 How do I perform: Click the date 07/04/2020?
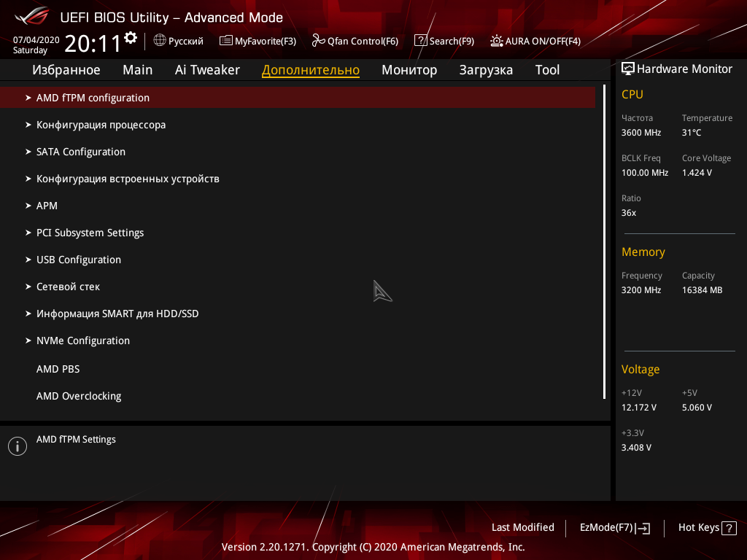pyautogui.click(x=36, y=40)
